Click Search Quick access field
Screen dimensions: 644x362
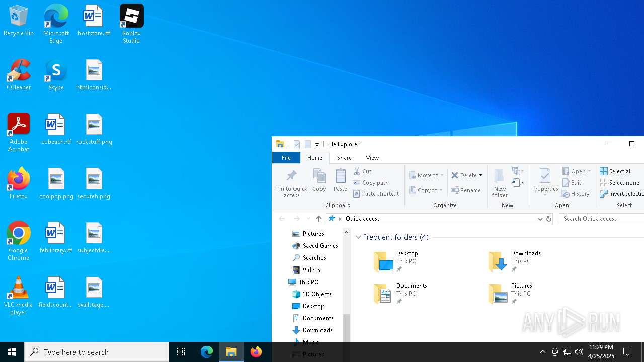[x=601, y=219]
